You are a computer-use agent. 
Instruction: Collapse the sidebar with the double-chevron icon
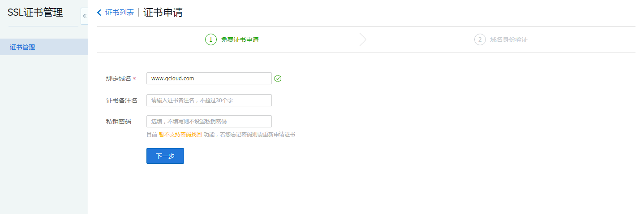(x=84, y=16)
